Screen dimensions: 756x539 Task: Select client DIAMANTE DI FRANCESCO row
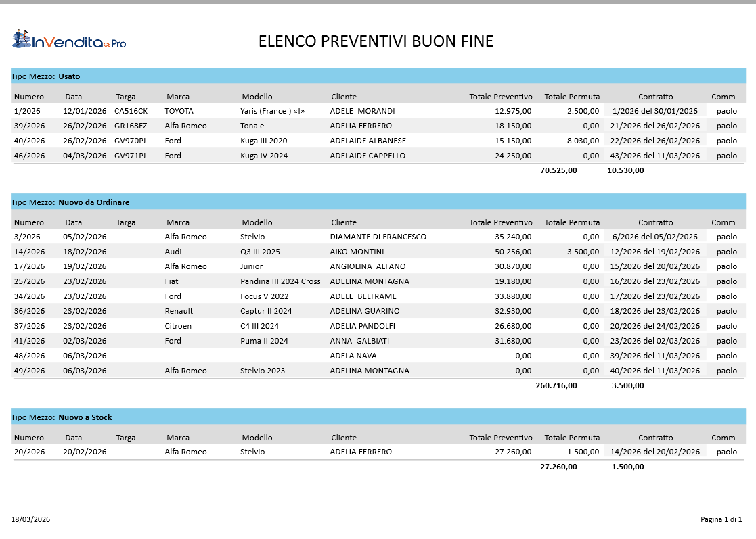(378, 237)
